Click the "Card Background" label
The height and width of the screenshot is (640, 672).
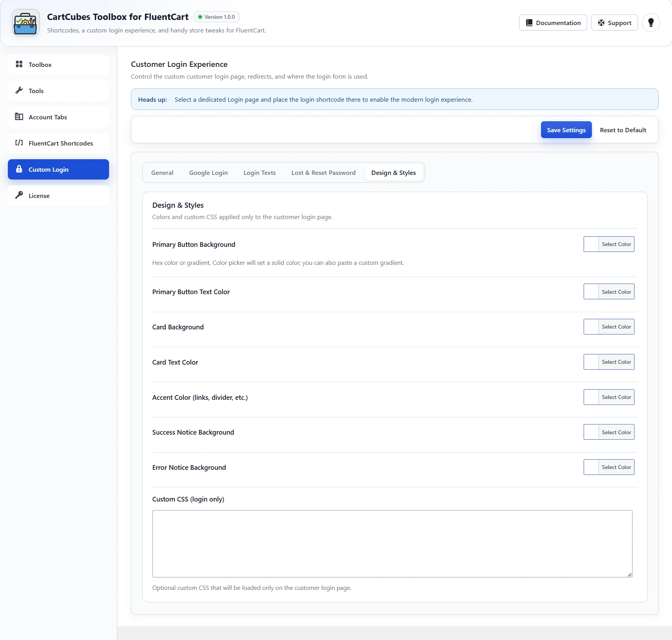(178, 327)
